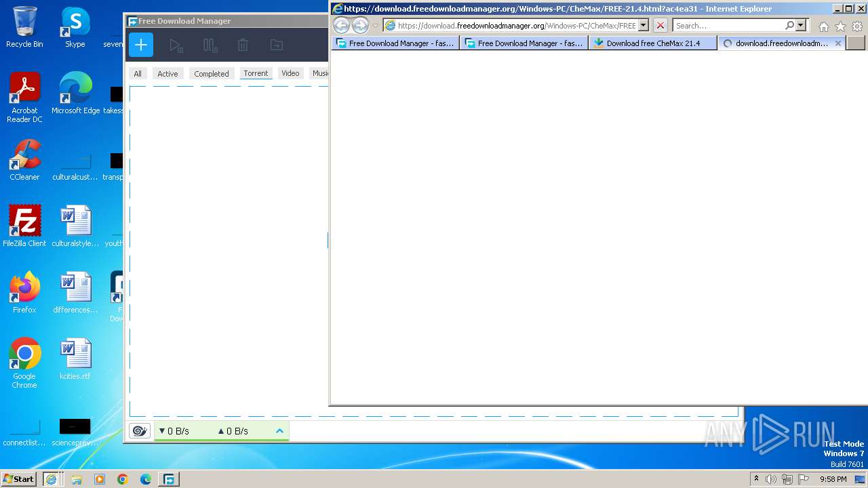Click the volume speaker tray icon
The height and width of the screenshot is (488, 868).
click(x=771, y=479)
